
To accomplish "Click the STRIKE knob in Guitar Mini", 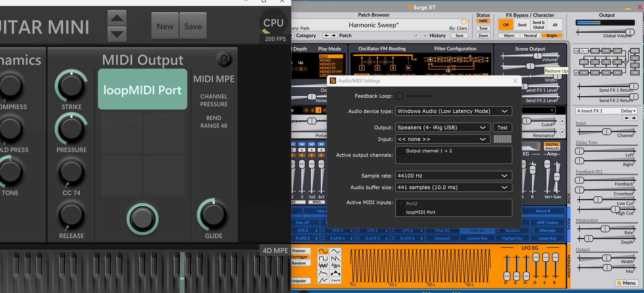I will pos(71,86).
